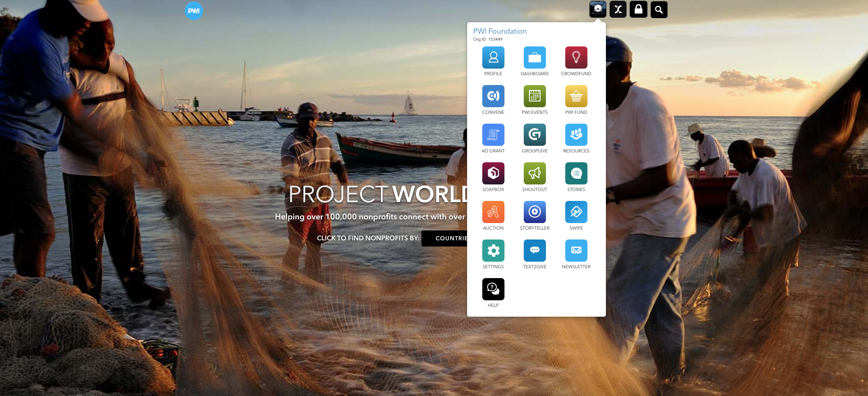The image size is (868, 396).
Task: Open the Profile app icon
Action: coord(493,58)
